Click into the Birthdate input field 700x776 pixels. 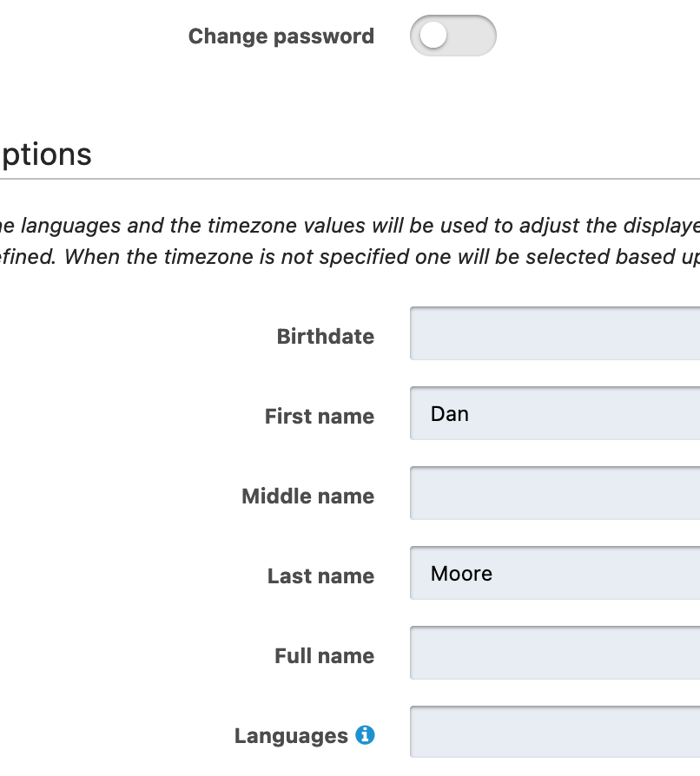(x=554, y=333)
